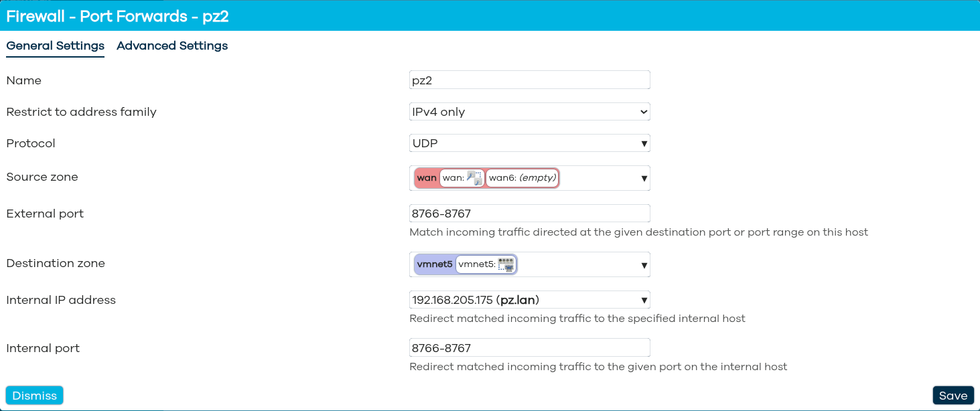Click the Destination zone dropdown arrow
The image size is (980, 411).
(x=644, y=265)
